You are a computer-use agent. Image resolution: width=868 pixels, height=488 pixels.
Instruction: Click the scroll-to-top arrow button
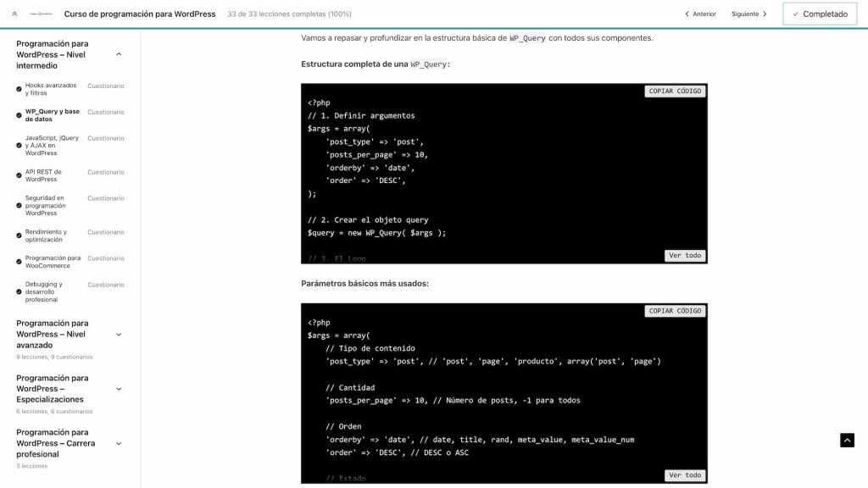click(x=847, y=440)
